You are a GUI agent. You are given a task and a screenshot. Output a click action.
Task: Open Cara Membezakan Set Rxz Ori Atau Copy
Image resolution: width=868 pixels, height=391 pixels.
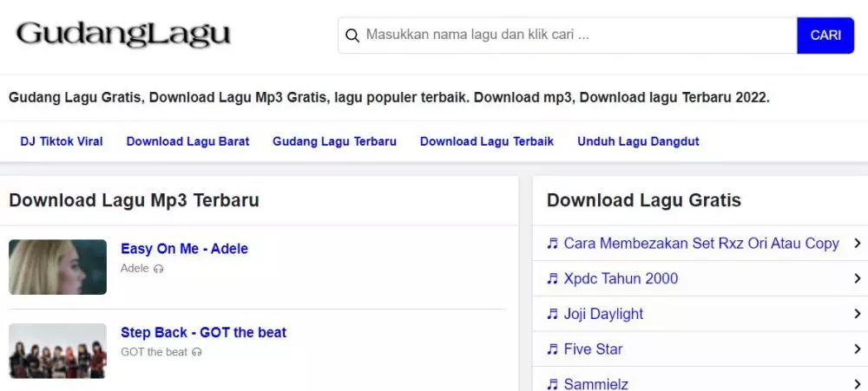click(x=701, y=244)
